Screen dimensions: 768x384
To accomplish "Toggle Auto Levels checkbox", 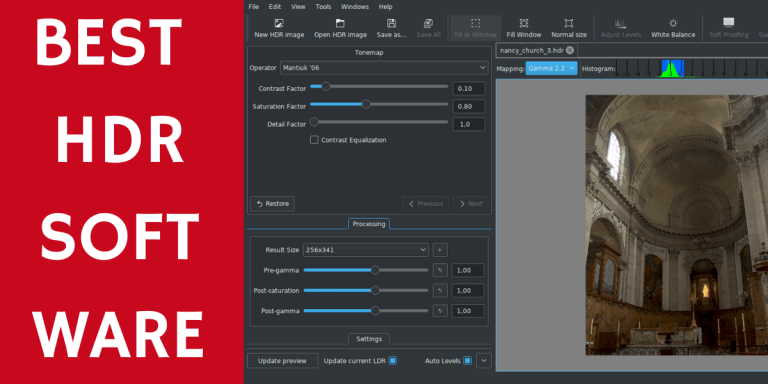I will [467, 361].
